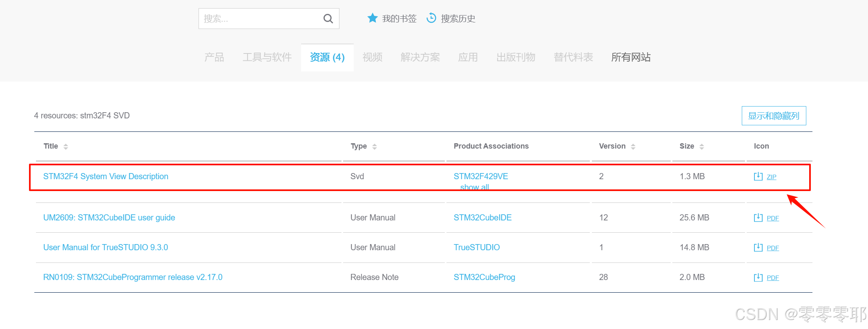Open the STM32F429VE product link
The width and height of the screenshot is (868, 329).
pos(481,176)
